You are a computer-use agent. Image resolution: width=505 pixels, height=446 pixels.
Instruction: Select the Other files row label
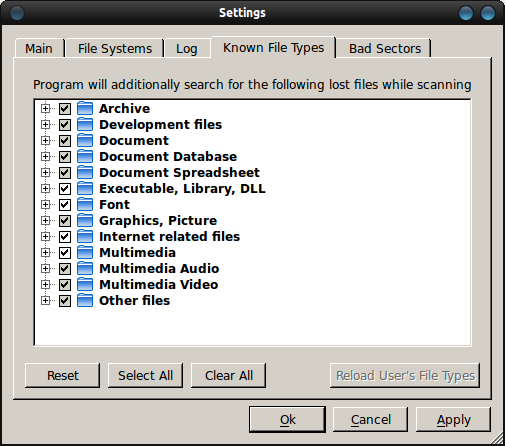pos(135,300)
